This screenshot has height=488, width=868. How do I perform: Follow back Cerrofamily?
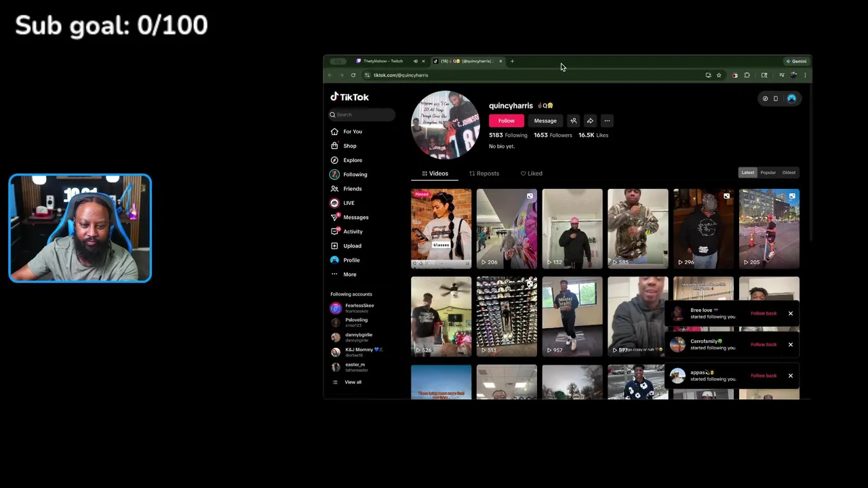click(764, 344)
